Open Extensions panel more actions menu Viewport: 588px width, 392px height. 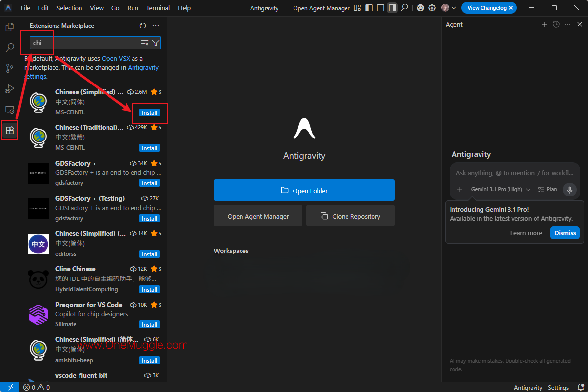(156, 26)
